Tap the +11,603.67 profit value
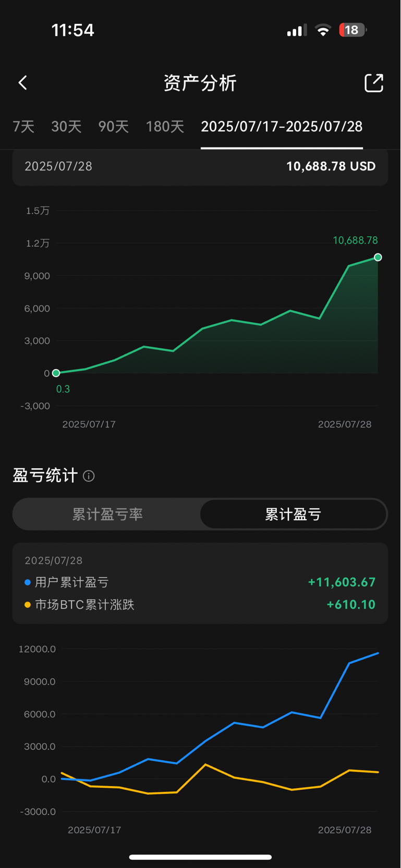401x868 pixels. pos(342,582)
